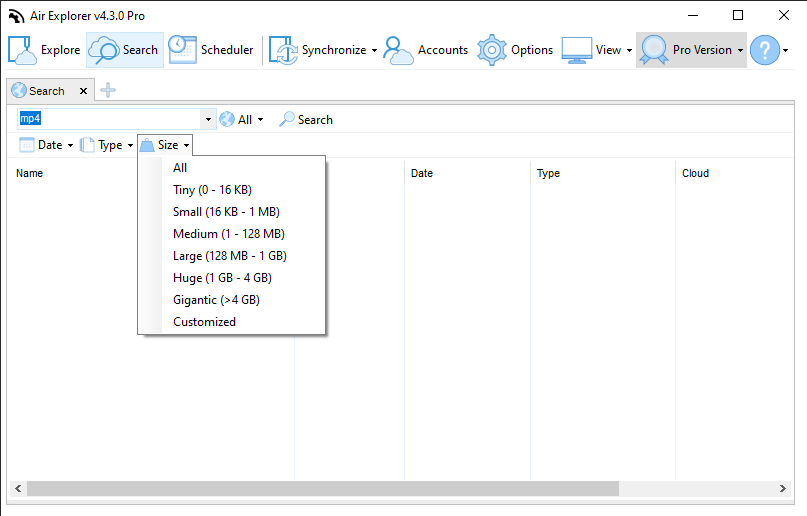
Task: Minimize the Air Explorer window
Action: point(693,15)
